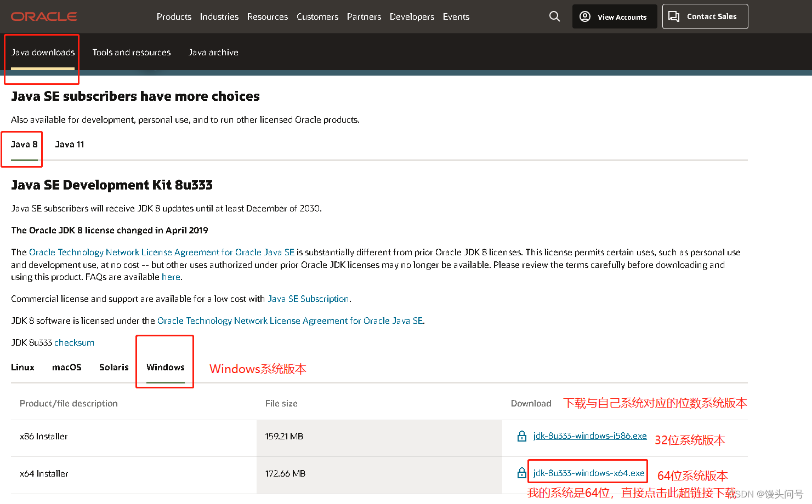Select the Linux platform tab
The width and height of the screenshot is (812, 504).
pos(22,367)
